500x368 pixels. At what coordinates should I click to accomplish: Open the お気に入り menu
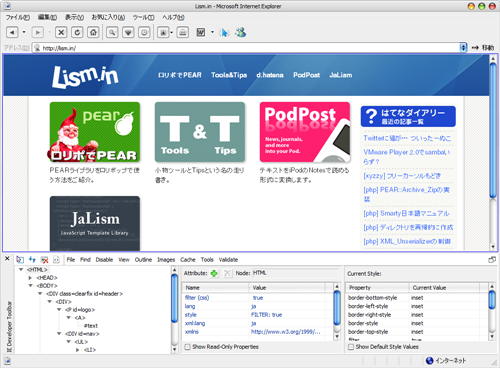108,17
